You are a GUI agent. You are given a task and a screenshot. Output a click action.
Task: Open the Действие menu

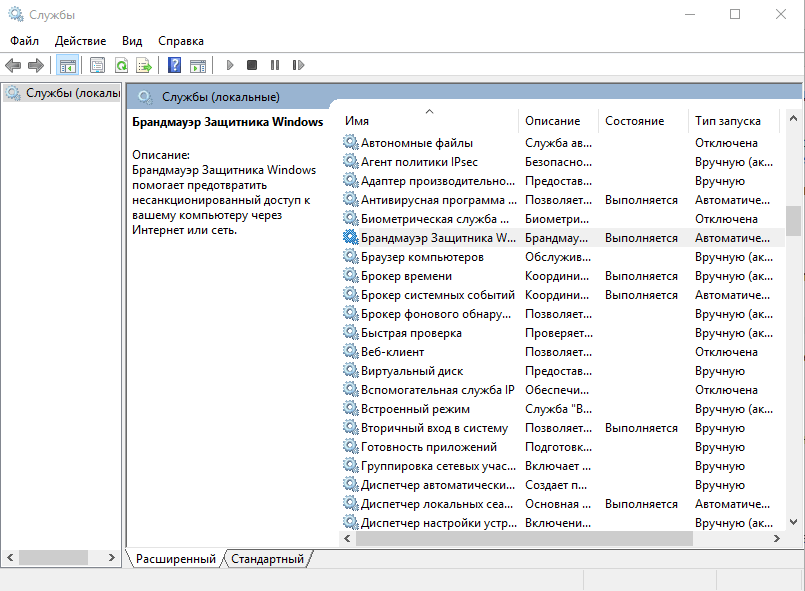click(81, 41)
